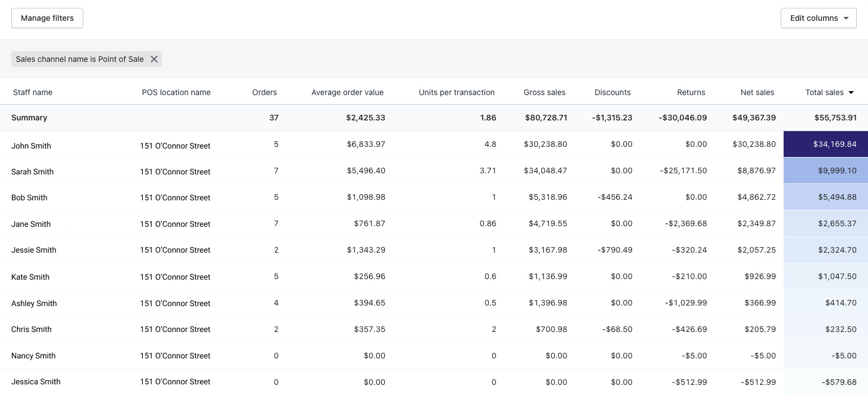Click the sort arrow on Total sales
This screenshot has height=395, width=868.
[x=851, y=92]
